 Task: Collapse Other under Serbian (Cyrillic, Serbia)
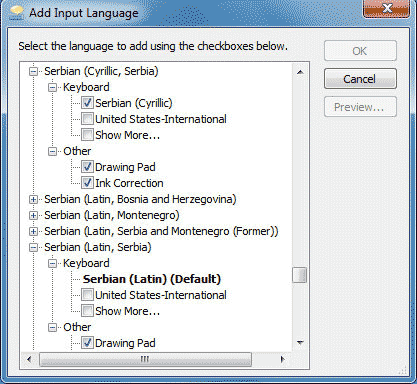[52, 151]
